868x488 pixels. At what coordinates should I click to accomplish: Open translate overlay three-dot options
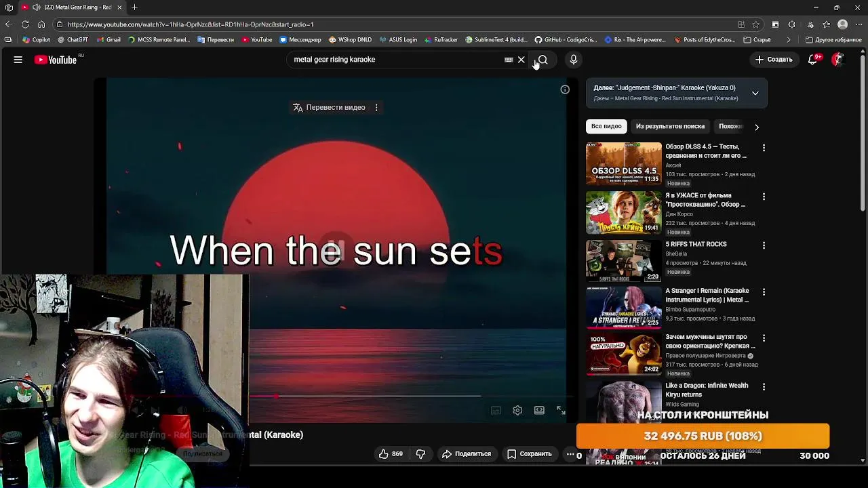(x=376, y=107)
